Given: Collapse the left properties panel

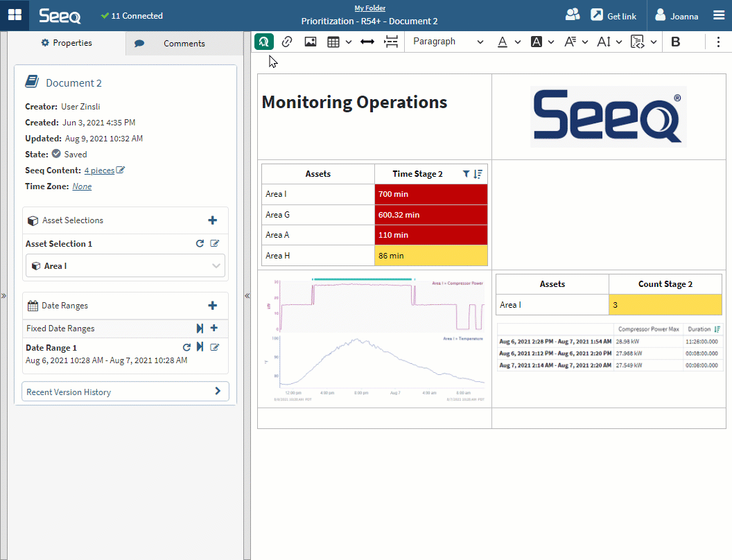Looking at the screenshot, I should tap(247, 295).
